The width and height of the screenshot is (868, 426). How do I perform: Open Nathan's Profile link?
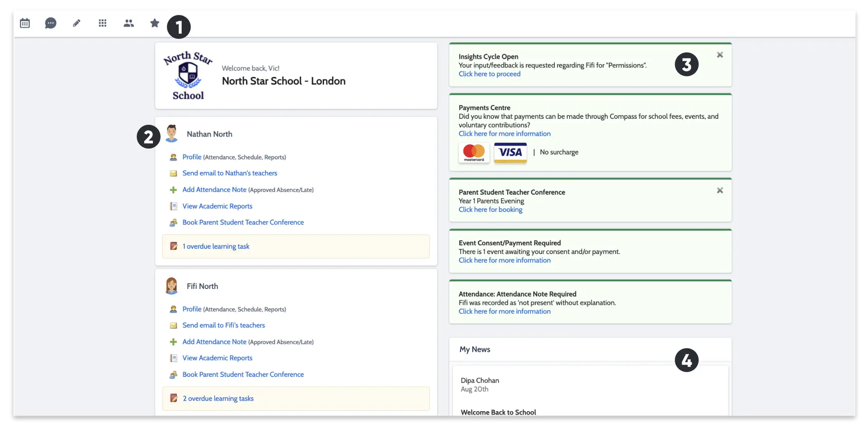point(192,157)
